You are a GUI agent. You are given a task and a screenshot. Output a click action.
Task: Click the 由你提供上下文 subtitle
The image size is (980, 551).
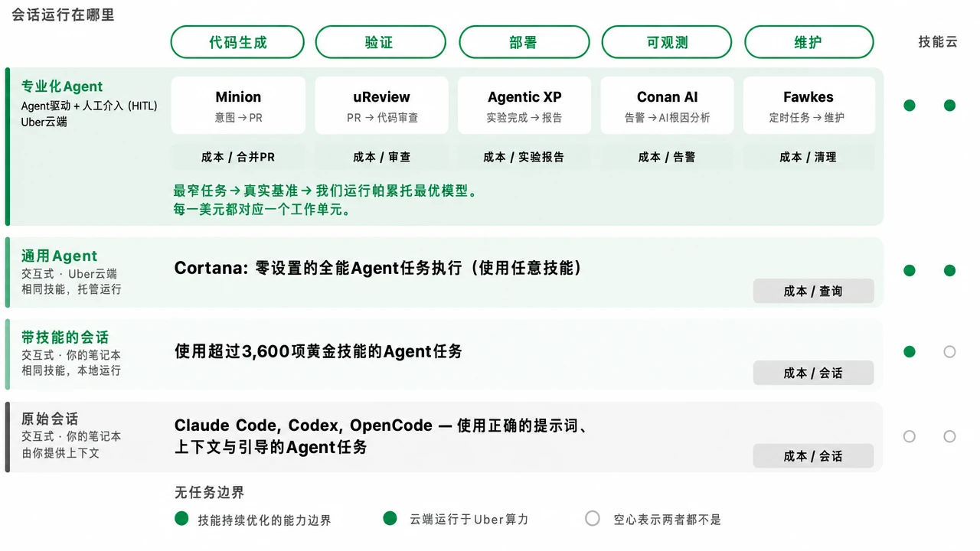tap(60, 453)
